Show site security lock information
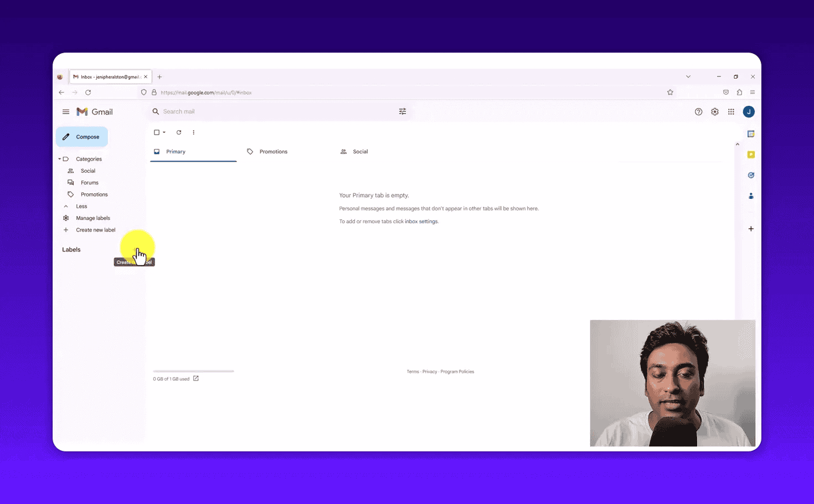Viewport: 814px width, 504px height. (x=154, y=92)
